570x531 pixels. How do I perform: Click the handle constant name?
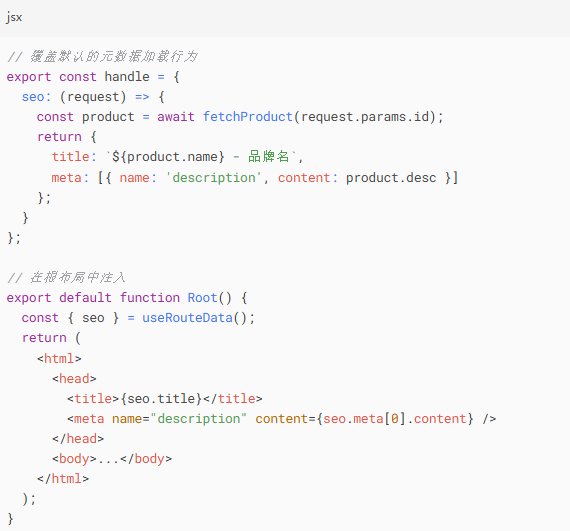127,77
